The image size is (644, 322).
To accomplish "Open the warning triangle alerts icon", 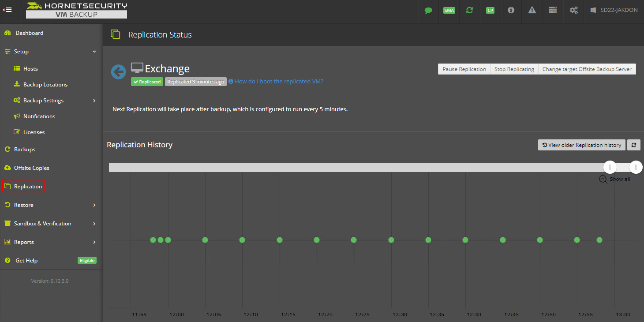I will click(532, 10).
